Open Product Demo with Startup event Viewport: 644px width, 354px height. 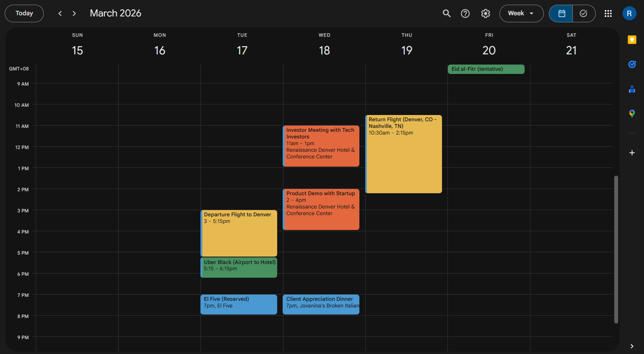(x=321, y=209)
